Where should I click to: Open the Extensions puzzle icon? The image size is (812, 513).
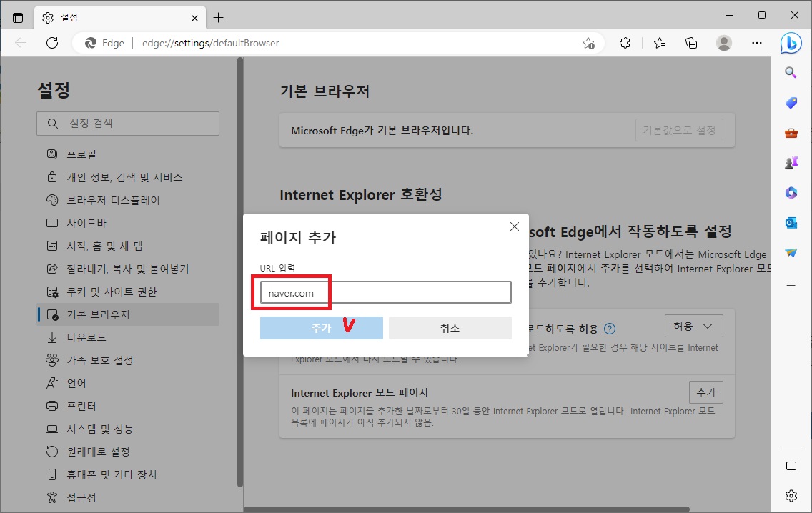pos(625,43)
